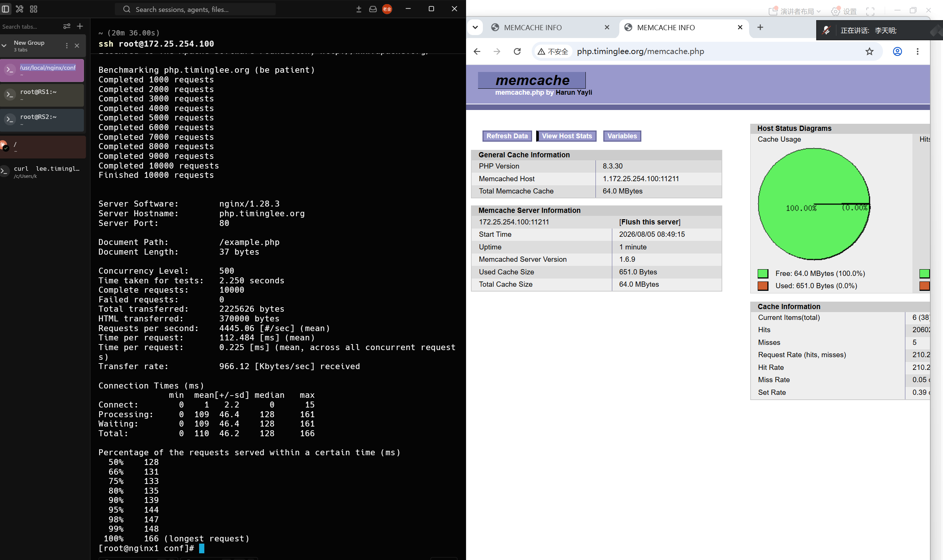Screen dimensions: 943x560
Task: Click the not secure warning badge
Action: pos(553,51)
